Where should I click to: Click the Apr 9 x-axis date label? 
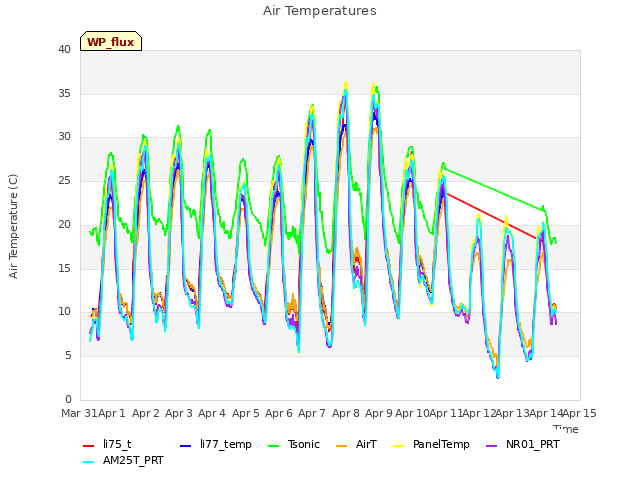click(x=379, y=413)
